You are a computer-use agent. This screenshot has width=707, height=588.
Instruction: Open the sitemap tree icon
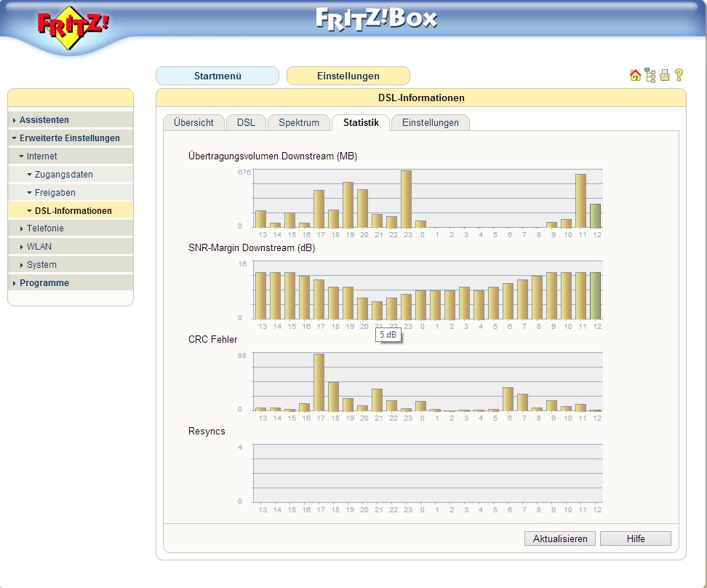[650, 76]
